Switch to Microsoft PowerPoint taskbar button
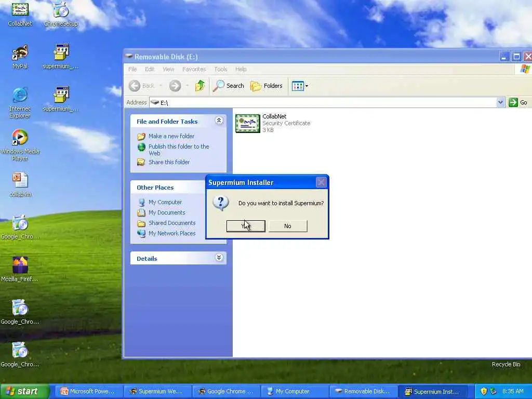532x399 pixels. pyautogui.click(x=88, y=392)
